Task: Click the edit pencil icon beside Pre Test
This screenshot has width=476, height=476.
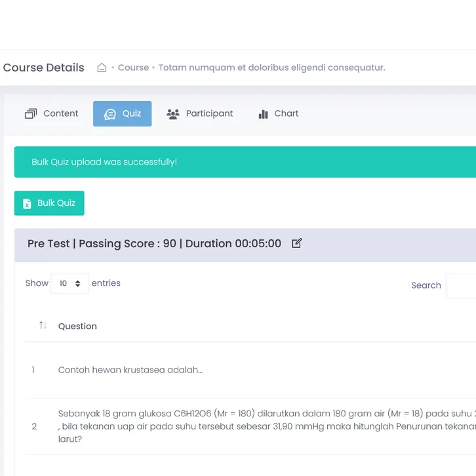Action: (296, 243)
